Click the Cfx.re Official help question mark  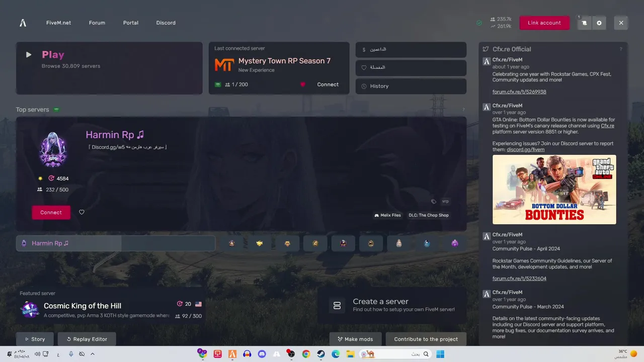click(x=620, y=49)
